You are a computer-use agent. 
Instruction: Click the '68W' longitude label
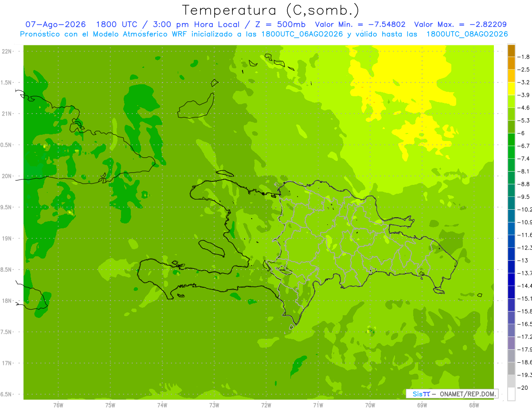pos(473,405)
